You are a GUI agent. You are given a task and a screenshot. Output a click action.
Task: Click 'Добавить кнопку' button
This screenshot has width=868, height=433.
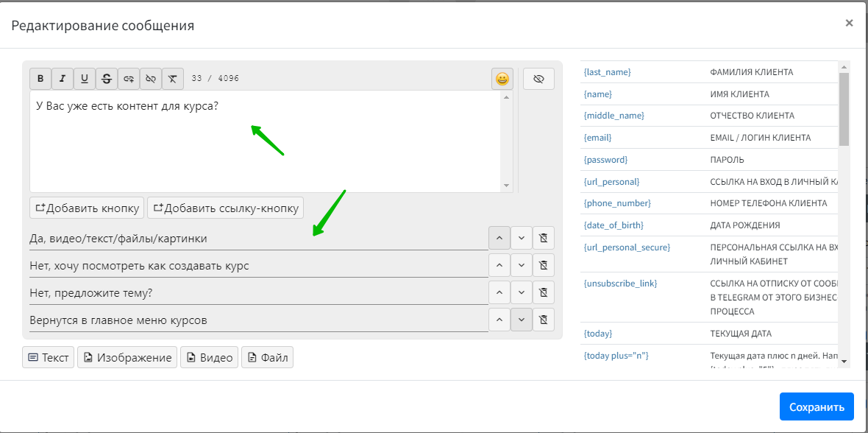point(87,208)
